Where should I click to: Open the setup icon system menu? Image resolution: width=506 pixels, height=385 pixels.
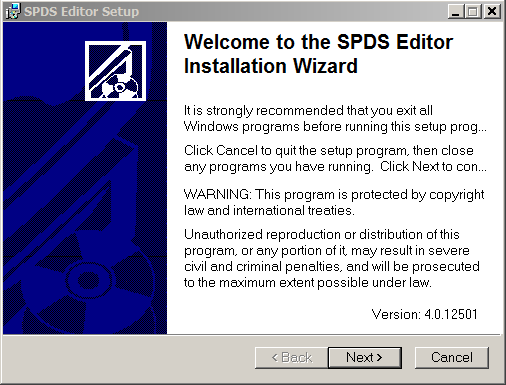13,11
